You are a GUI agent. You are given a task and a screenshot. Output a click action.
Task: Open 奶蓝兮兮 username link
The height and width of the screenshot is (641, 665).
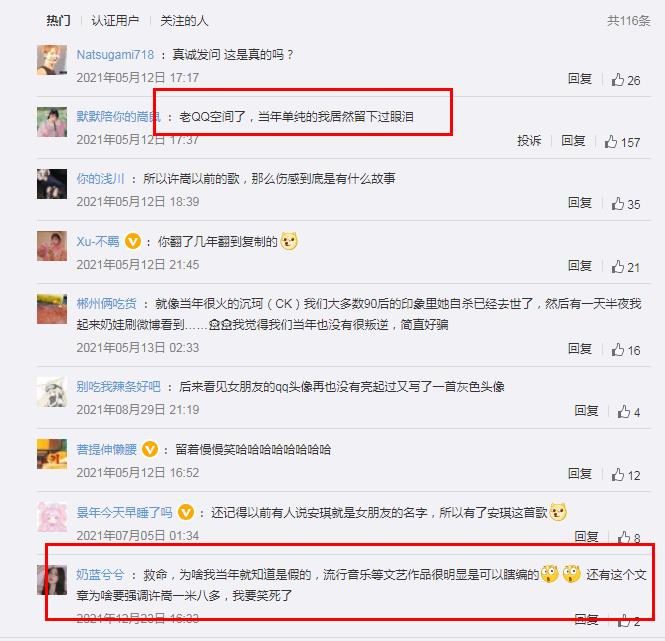click(100, 574)
